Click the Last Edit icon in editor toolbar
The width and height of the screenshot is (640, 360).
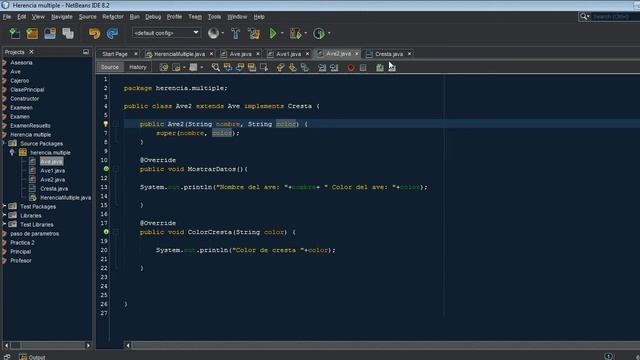click(164, 67)
